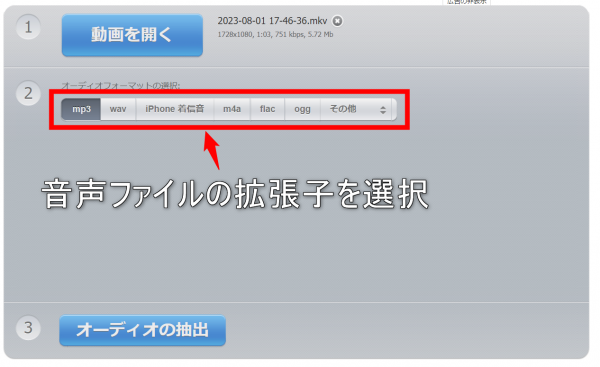Select the mp3 audio format
Viewport: 600px width, 367px height.
(81, 109)
